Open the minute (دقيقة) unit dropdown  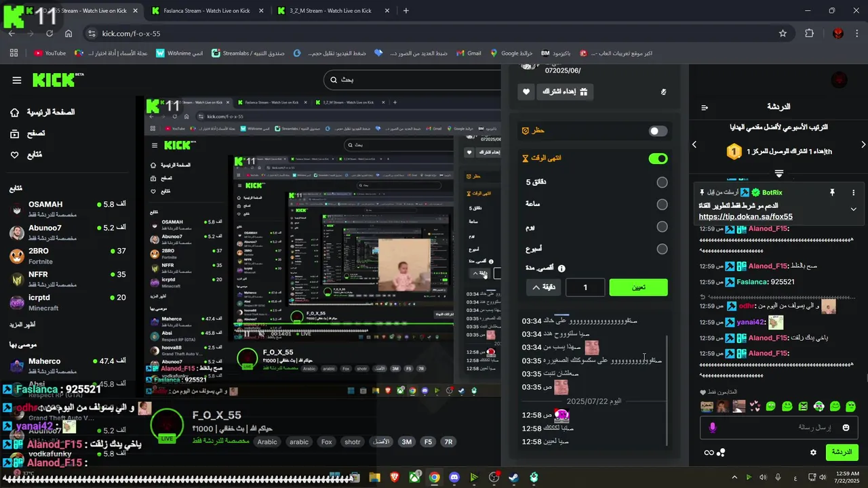pyautogui.click(x=544, y=287)
